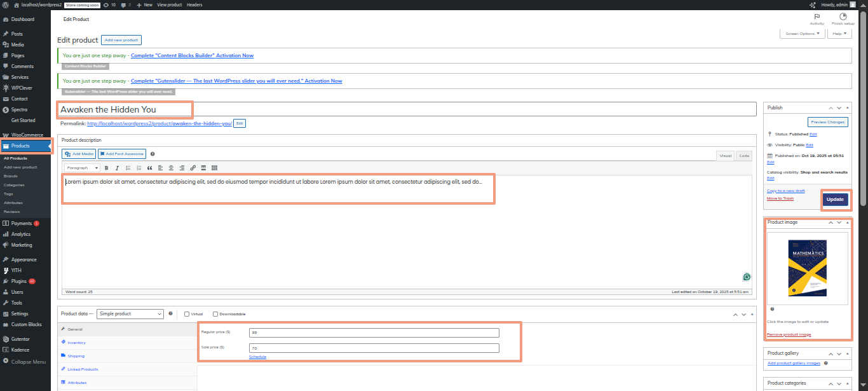868x391 pixels.
Task: Insert a blockquote using the toolbar icon
Action: coord(149,168)
